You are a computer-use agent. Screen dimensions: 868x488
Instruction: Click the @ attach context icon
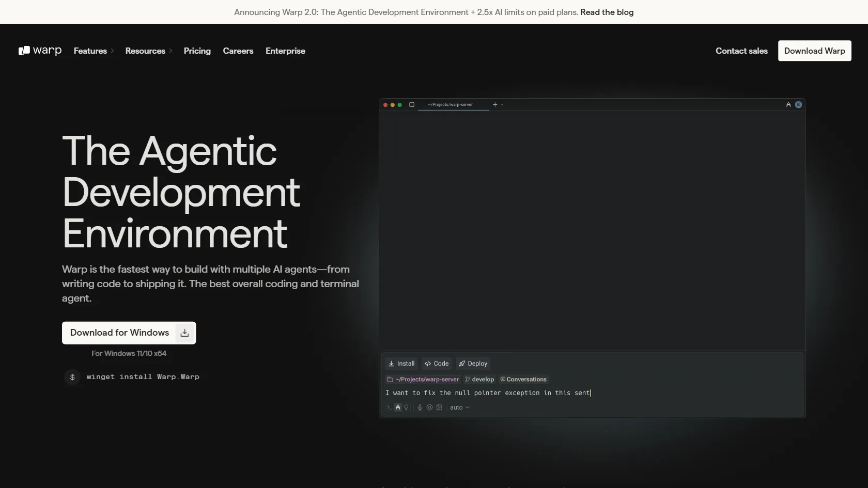click(429, 407)
